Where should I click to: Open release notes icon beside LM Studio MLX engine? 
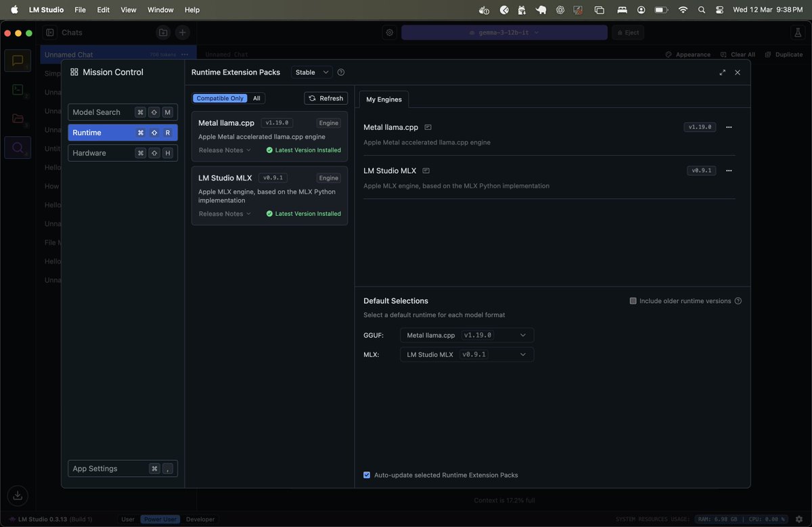point(426,170)
